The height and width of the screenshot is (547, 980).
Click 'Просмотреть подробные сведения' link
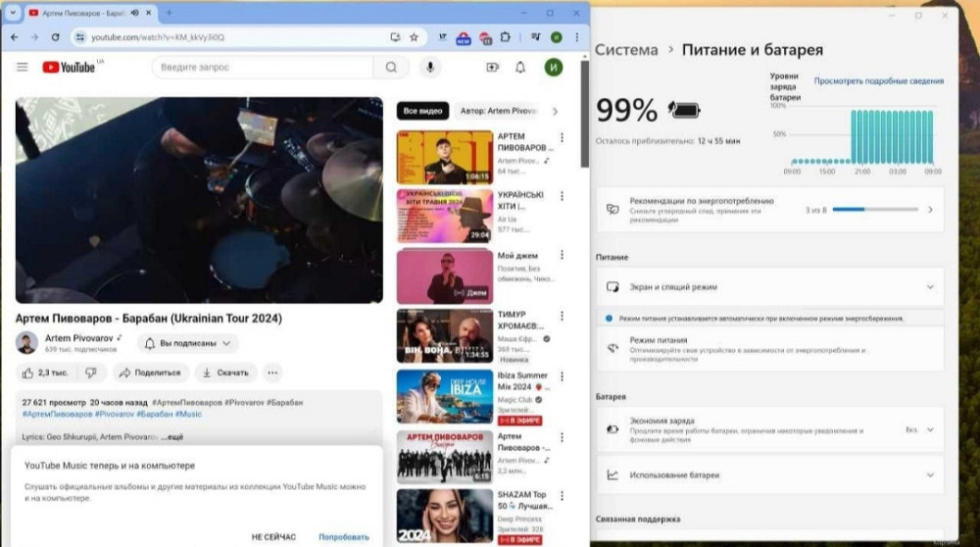[x=878, y=80]
